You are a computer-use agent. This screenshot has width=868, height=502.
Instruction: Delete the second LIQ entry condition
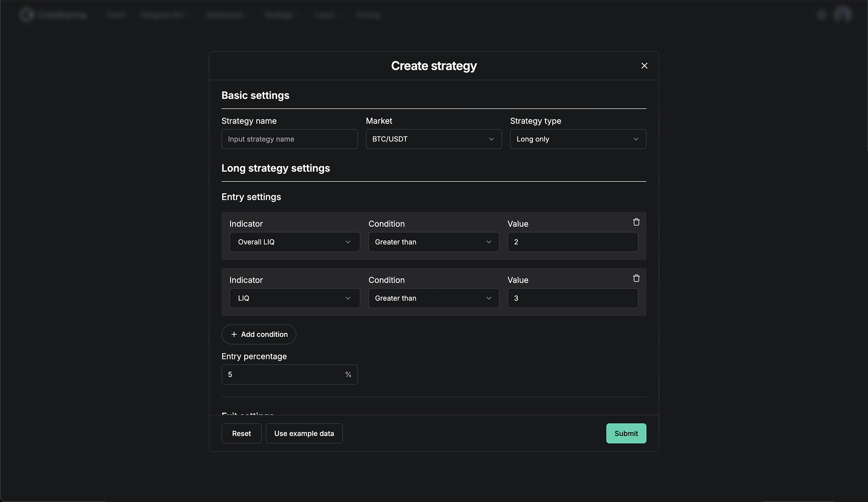pos(636,278)
